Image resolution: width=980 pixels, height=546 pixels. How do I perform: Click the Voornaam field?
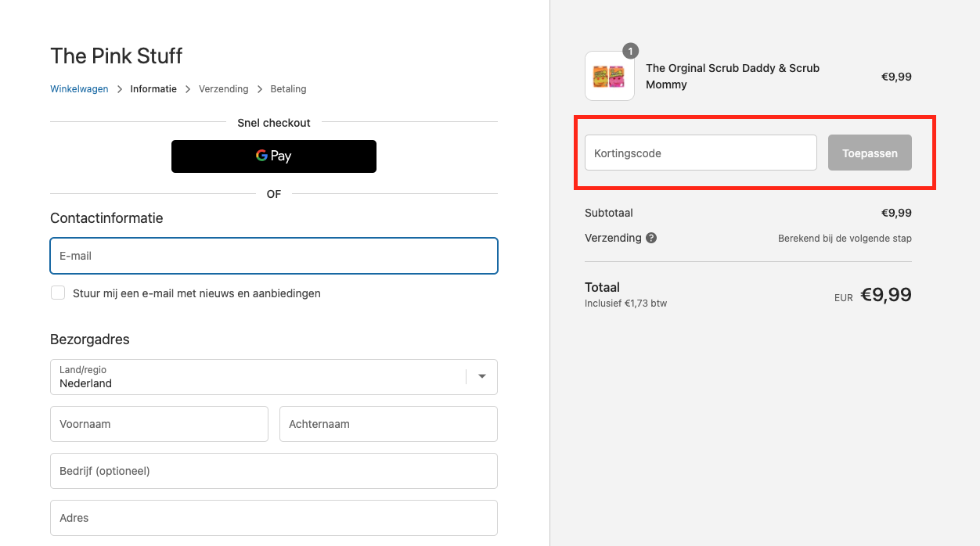click(159, 424)
